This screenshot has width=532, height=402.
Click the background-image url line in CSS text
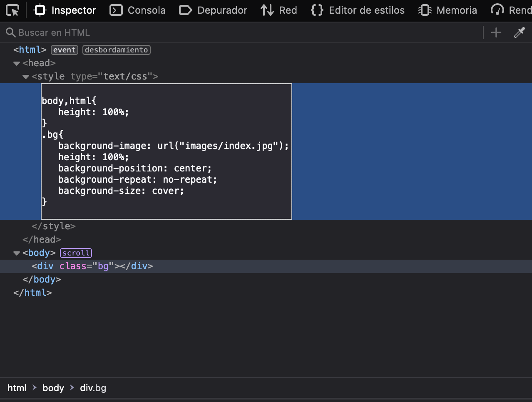pyautogui.click(x=173, y=146)
